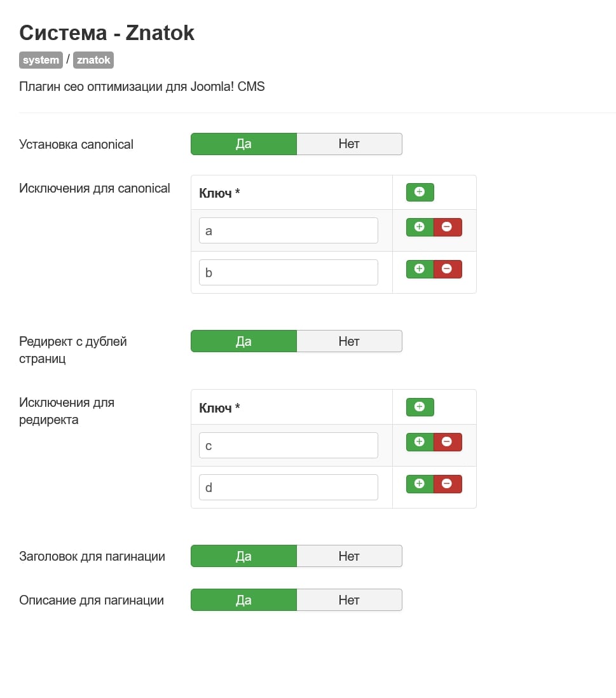Viewport: 616px width, 698px height.
Task: Add a row in canonical exclusions header
Action: 420,192
